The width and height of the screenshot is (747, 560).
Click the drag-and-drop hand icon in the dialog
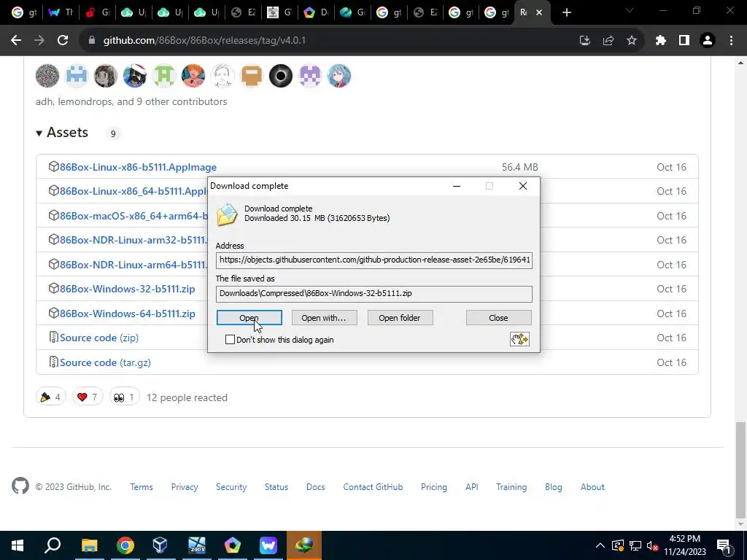point(519,339)
